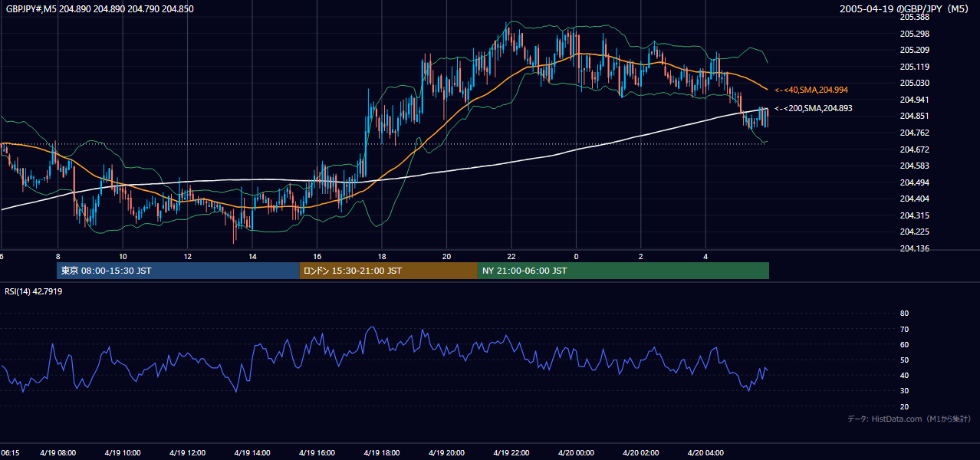Click the hour 14 label under price chart

[252, 256]
